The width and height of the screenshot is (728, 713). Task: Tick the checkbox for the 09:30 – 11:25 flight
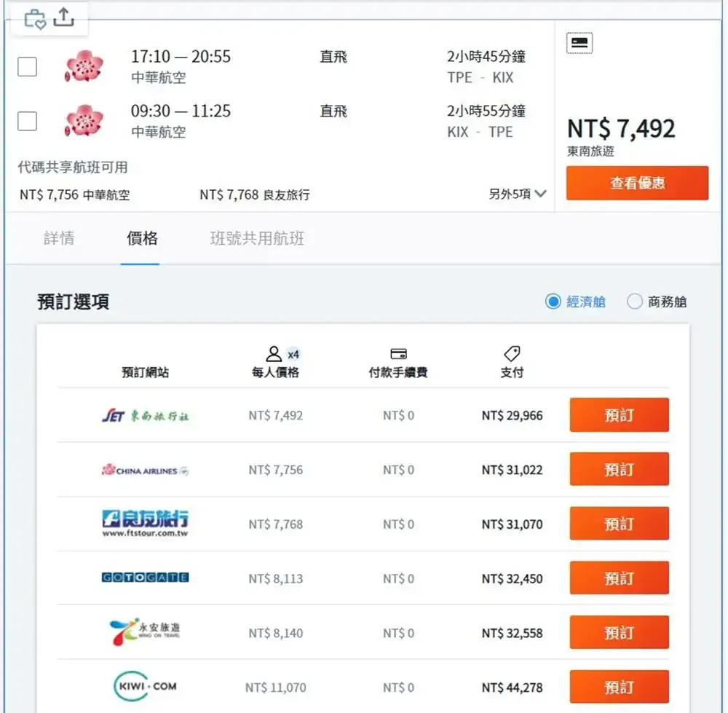[27, 121]
